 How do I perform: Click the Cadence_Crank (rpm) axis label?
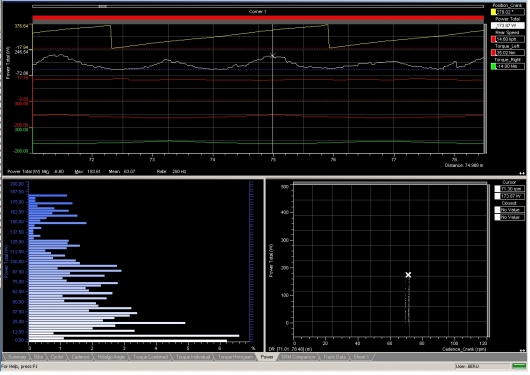[464, 349]
